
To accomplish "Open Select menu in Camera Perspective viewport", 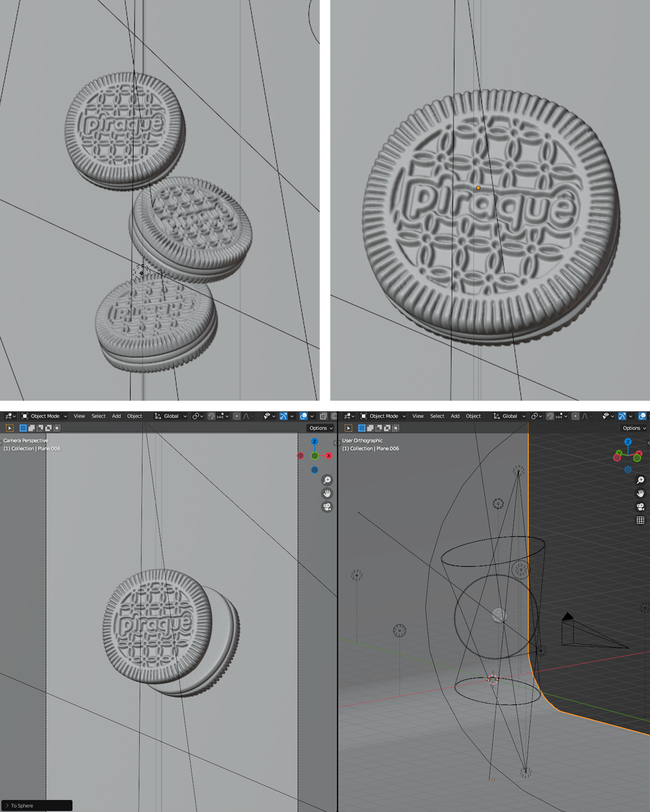I will 98,416.
